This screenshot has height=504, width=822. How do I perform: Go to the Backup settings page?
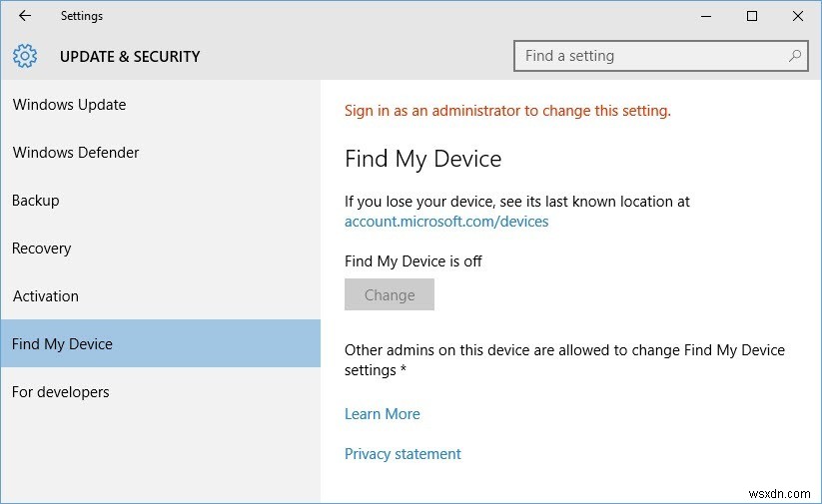36,201
